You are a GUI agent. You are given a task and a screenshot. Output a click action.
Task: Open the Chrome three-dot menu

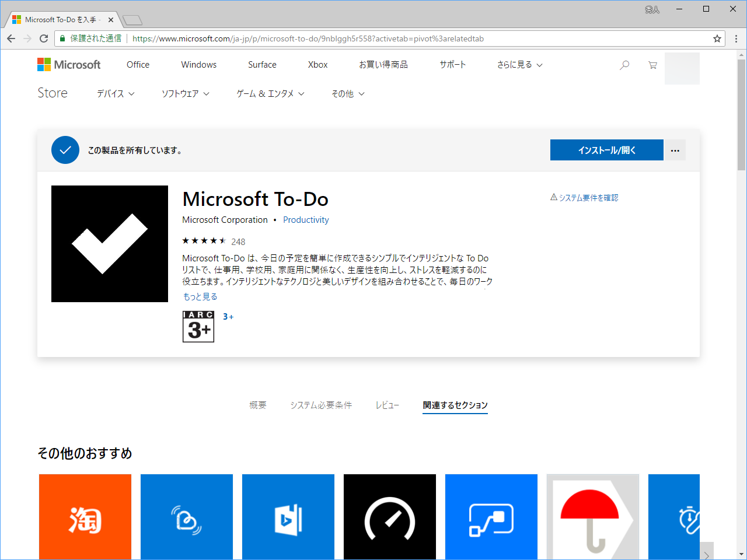tap(736, 38)
